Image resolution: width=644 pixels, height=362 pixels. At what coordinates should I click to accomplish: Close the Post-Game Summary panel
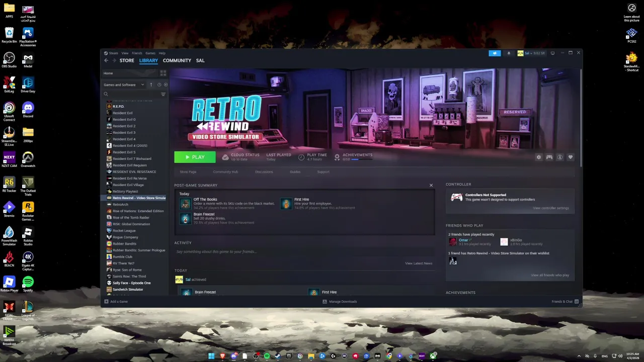coord(431,186)
